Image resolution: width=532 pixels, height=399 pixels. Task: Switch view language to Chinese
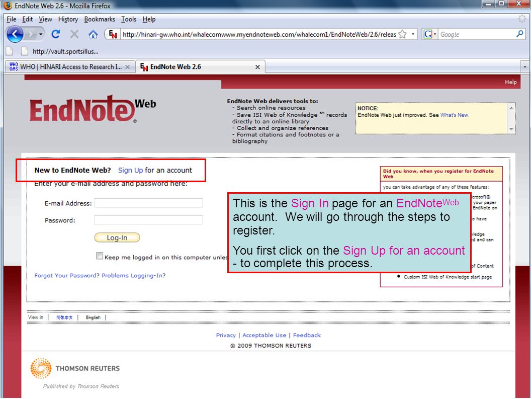coord(64,317)
